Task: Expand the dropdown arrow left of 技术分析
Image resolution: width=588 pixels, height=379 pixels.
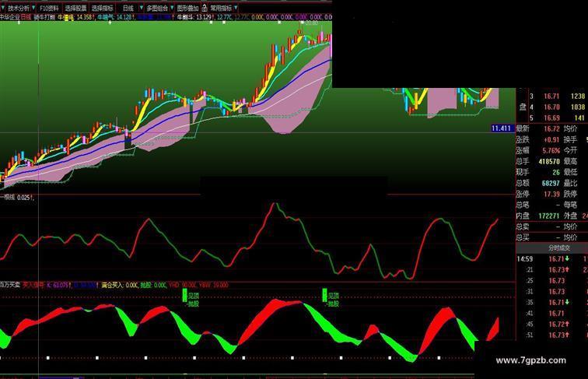Action: pyautogui.click(x=3, y=8)
